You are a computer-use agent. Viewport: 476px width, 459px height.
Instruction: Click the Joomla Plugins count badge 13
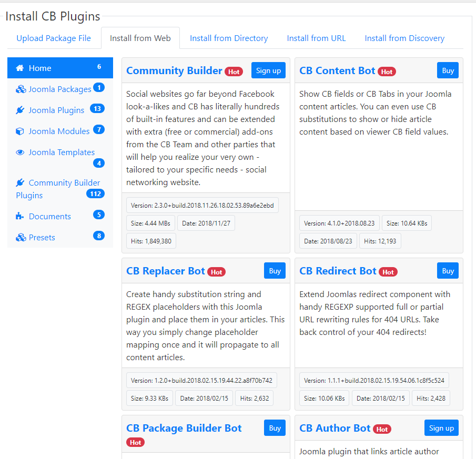97,109
